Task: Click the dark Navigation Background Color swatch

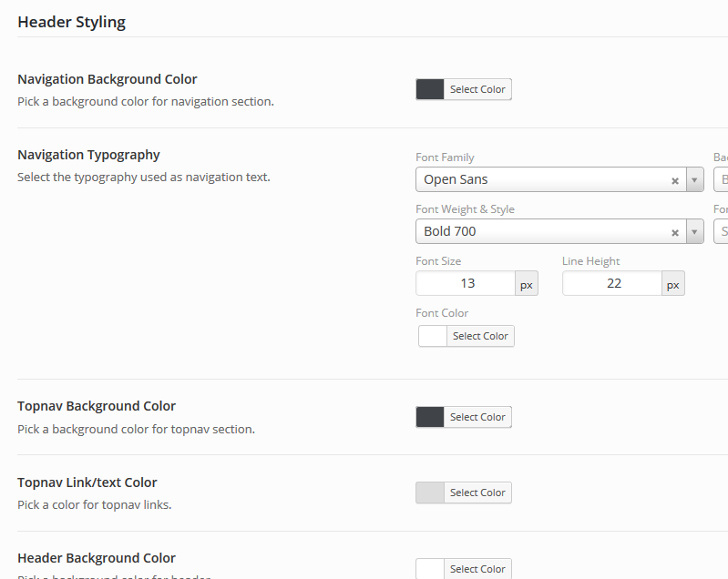Action: click(x=430, y=89)
